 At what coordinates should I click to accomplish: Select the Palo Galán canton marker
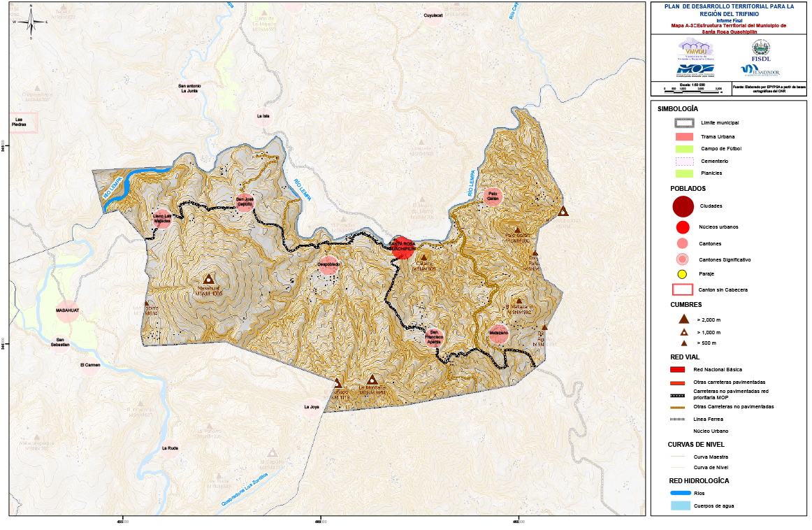pos(493,196)
